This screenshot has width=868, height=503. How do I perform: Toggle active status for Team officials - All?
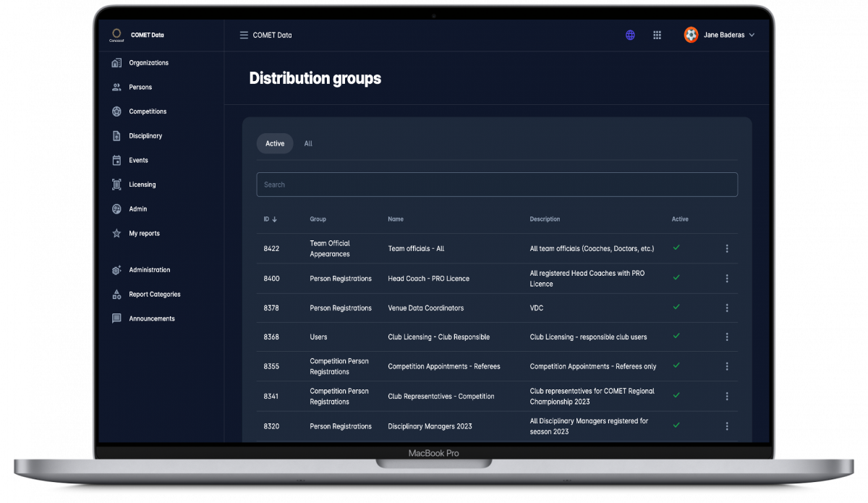pos(676,248)
